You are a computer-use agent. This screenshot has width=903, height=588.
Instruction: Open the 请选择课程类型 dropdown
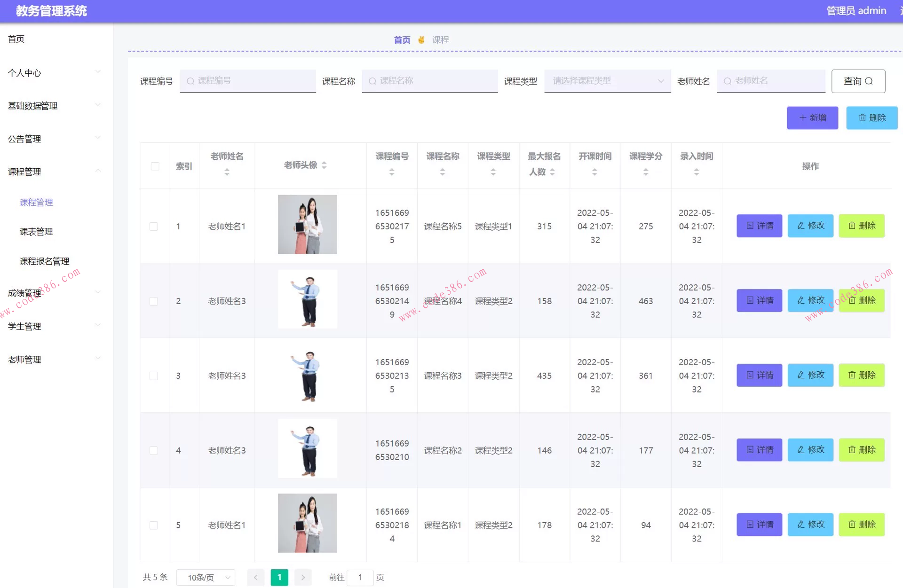pos(607,81)
